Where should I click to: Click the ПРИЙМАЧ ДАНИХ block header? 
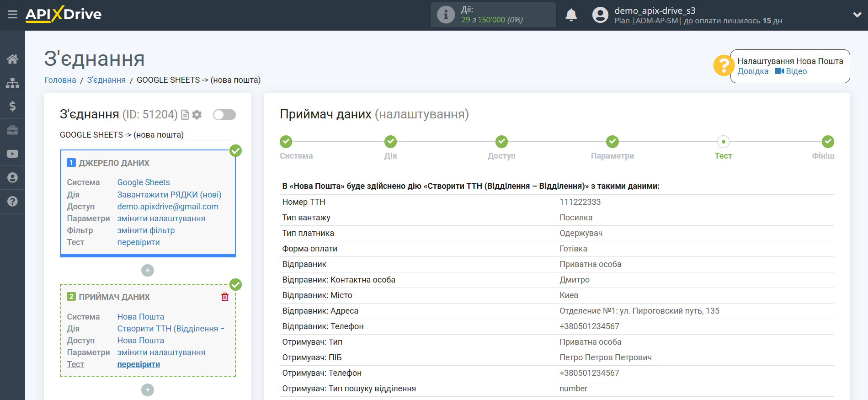(x=114, y=297)
